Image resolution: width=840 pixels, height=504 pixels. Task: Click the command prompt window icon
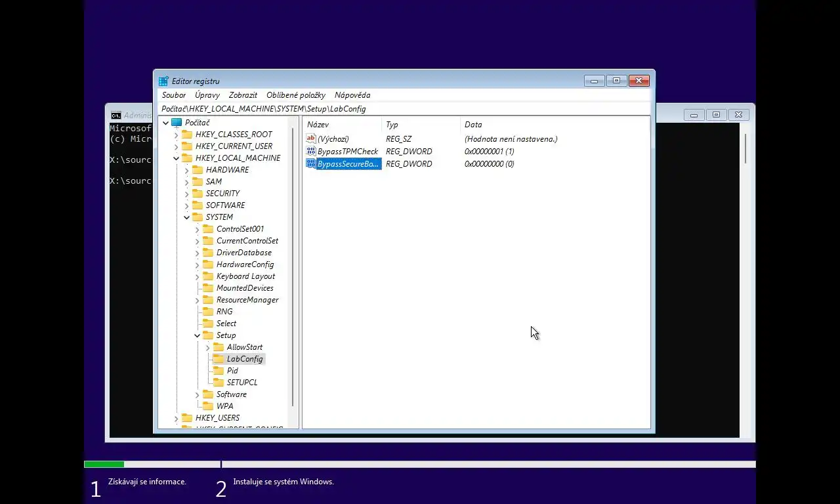(115, 115)
